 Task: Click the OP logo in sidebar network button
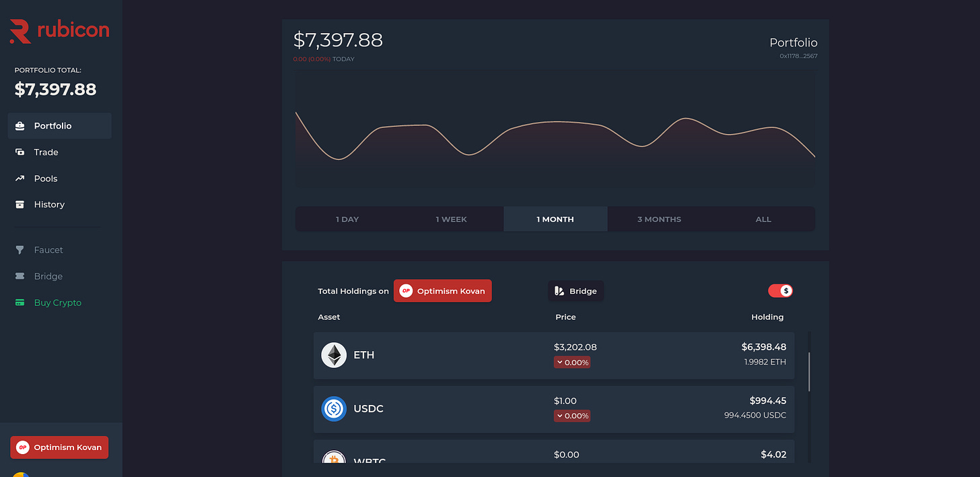tap(23, 447)
